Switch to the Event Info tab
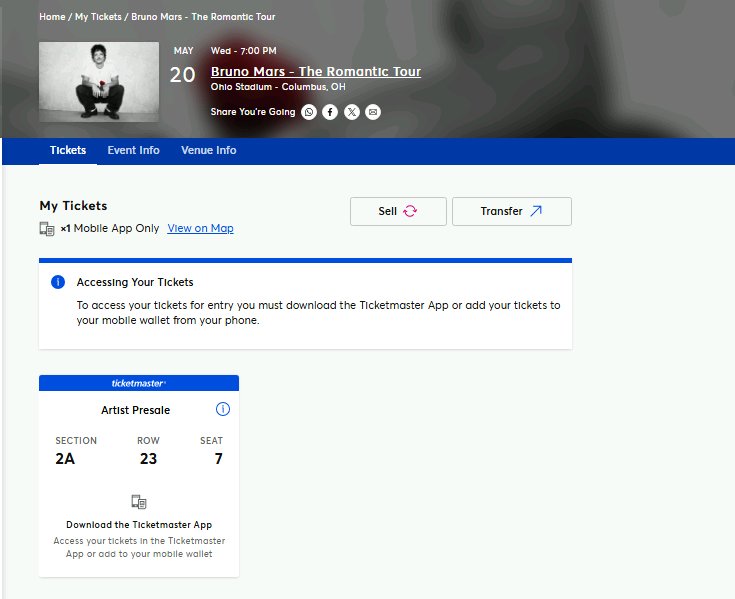 [134, 150]
